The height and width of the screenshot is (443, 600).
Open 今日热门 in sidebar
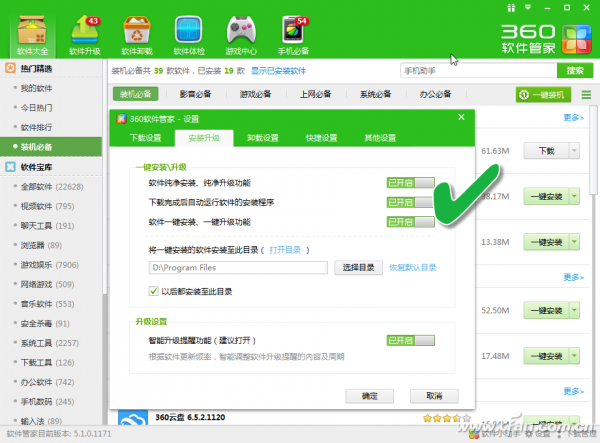pyautogui.click(x=36, y=107)
